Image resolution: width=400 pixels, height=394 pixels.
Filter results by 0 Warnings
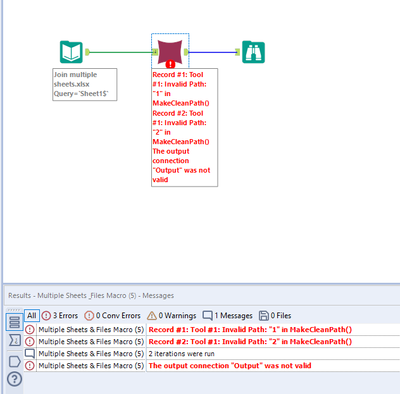[172, 315]
